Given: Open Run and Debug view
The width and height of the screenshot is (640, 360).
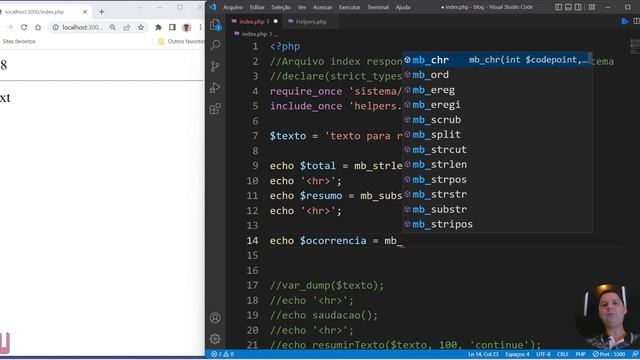Looking at the screenshot, I should pyautogui.click(x=215, y=87).
